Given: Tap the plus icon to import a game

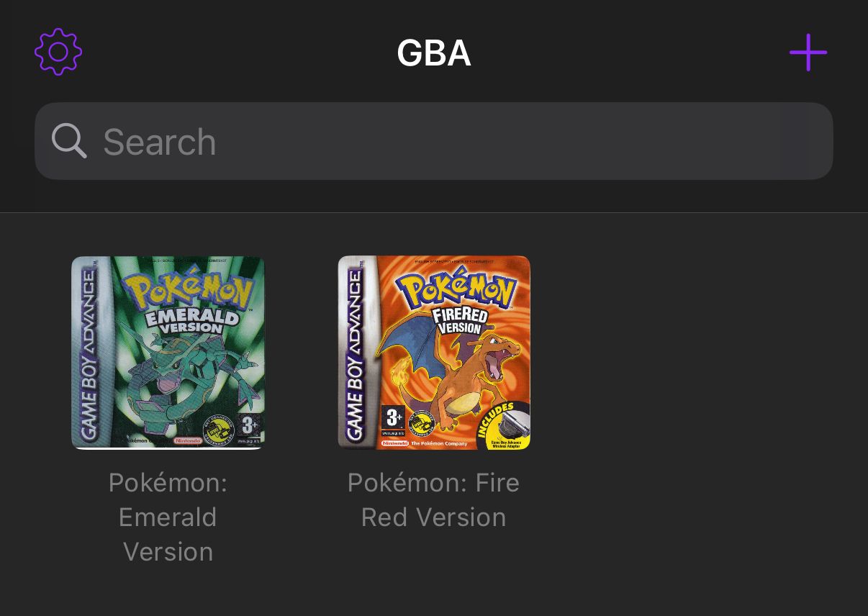Looking at the screenshot, I should coord(808,52).
